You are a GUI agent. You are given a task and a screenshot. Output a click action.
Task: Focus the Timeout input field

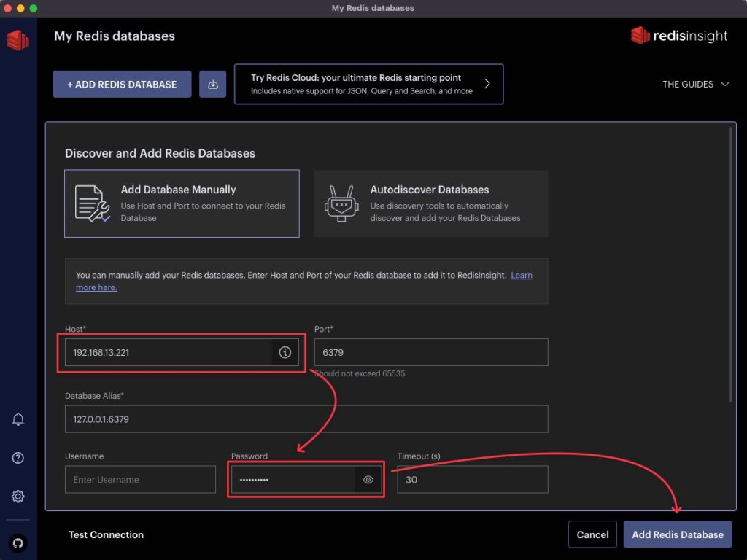tap(473, 480)
